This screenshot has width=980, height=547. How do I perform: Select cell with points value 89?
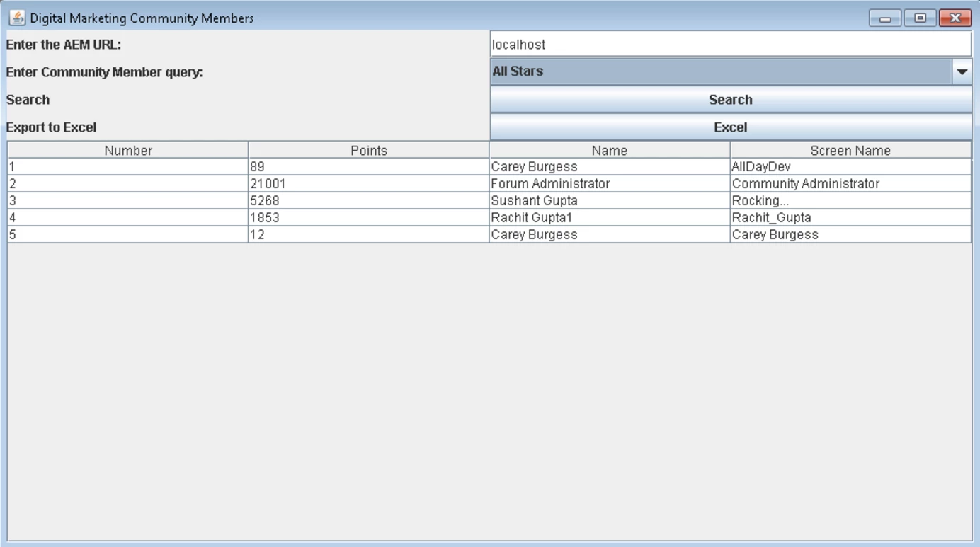pyautogui.click(x=369, y=167)
